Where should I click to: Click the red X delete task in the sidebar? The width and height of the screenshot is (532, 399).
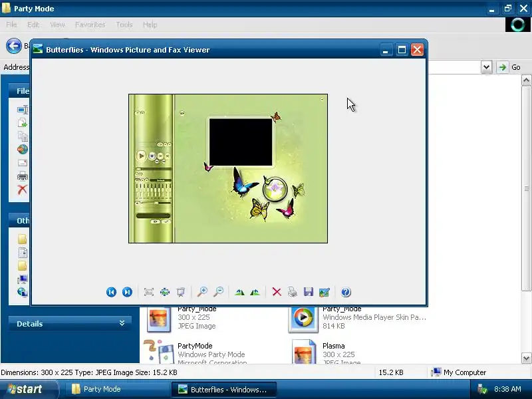pyautogui.click(x=23, y=190)
